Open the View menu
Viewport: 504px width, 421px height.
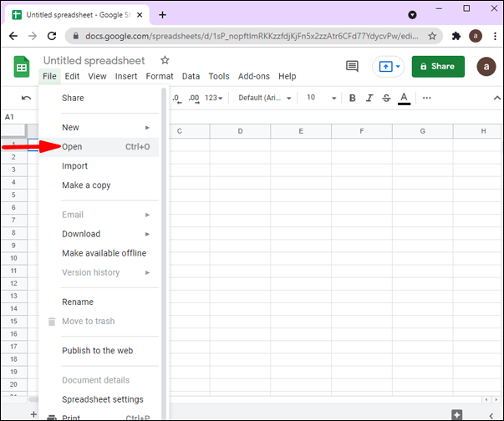[98, 76]
